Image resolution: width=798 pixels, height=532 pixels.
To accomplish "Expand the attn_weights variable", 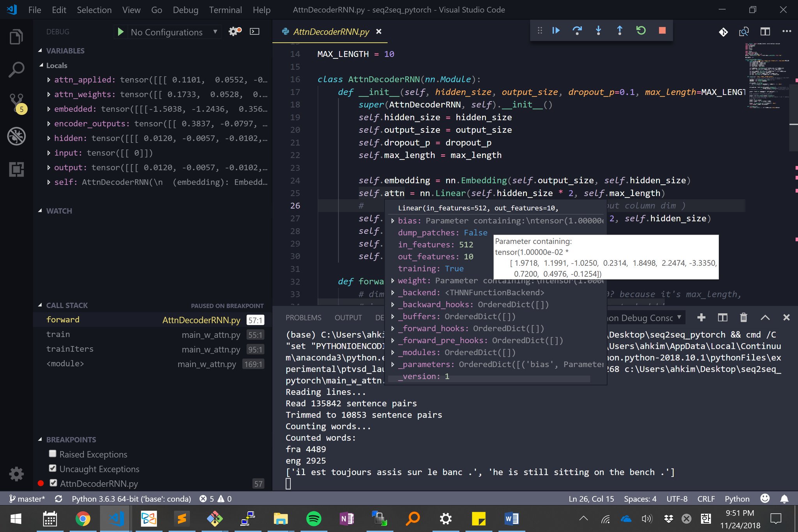I will pos(49,94).
